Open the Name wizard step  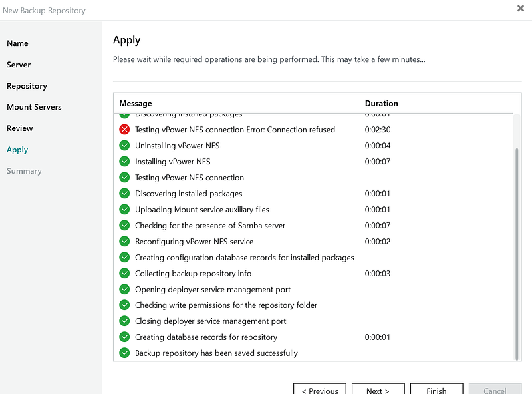coord(17,43)
